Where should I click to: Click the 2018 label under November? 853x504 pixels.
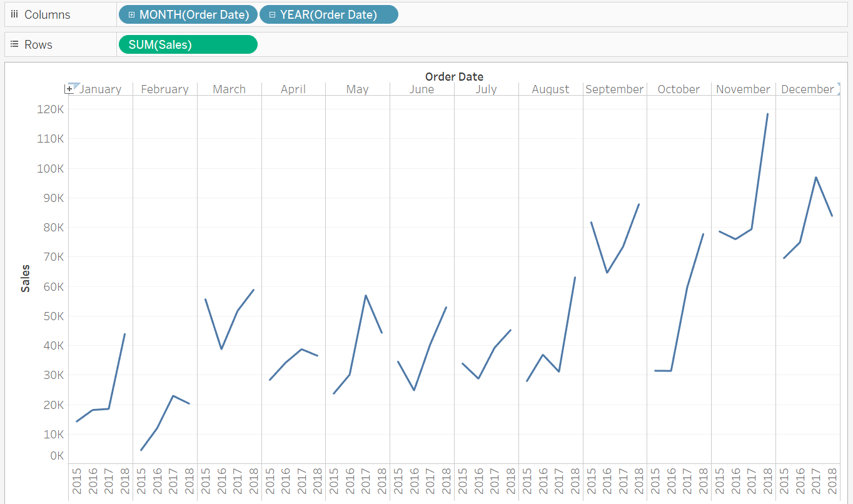[767, 482]
